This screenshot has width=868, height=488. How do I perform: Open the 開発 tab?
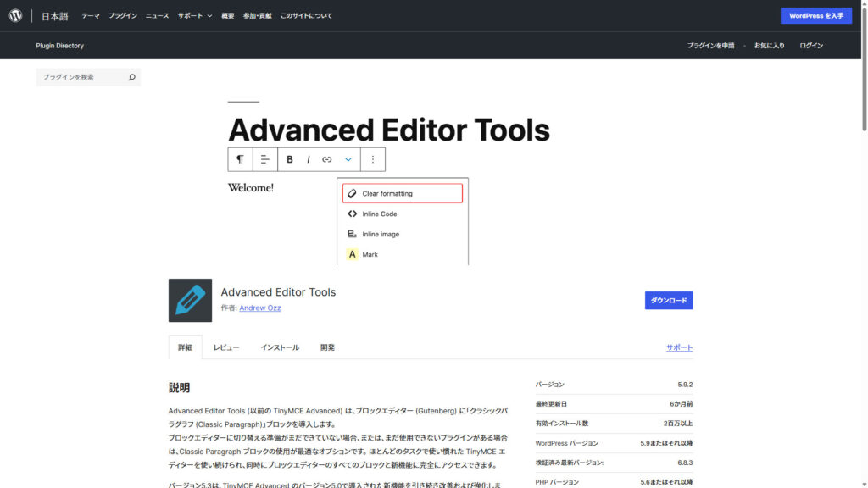[327, 347]
